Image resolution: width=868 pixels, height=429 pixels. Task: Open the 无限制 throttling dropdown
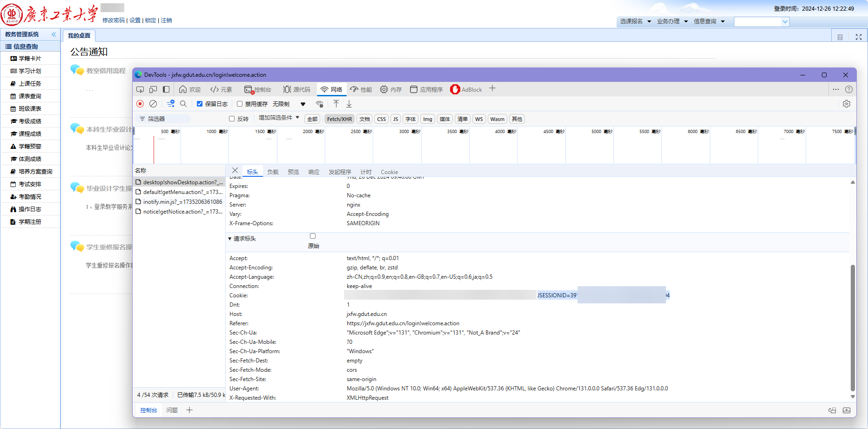tap(289, 104)
